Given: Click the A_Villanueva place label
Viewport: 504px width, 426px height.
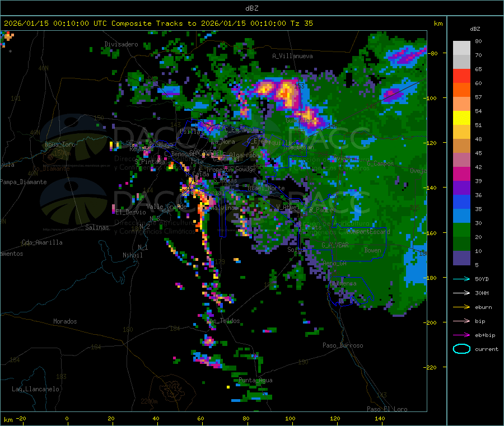Looking at the screenshot, I should (x=292, y=56).
